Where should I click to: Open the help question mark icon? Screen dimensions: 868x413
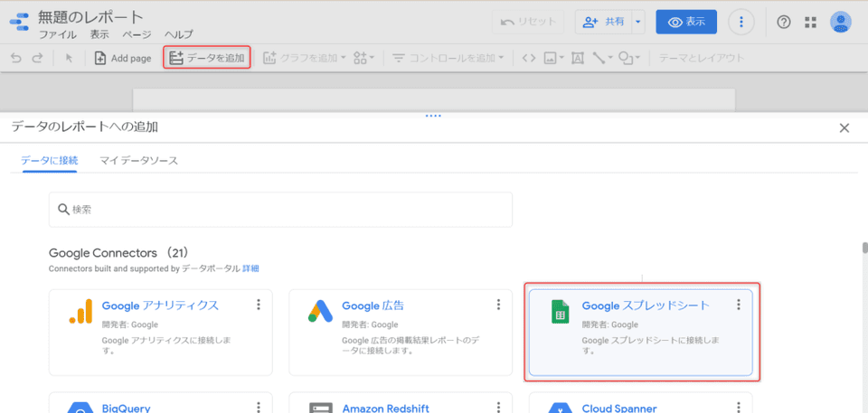[x=784, y=23]
